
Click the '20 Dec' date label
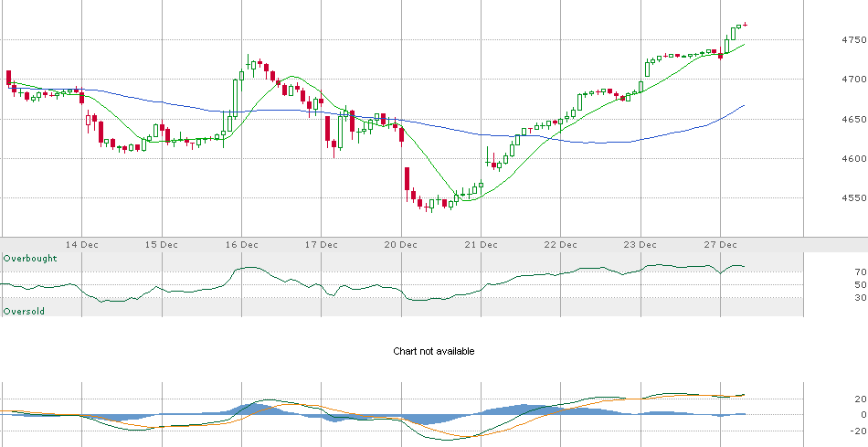click(401, 244)
